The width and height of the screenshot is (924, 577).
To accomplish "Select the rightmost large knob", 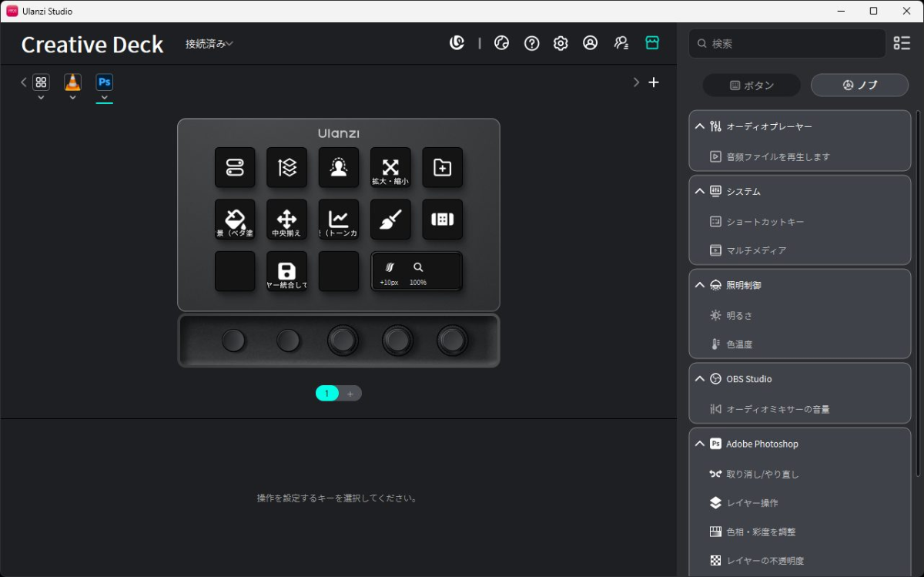I will pos(452,340).
